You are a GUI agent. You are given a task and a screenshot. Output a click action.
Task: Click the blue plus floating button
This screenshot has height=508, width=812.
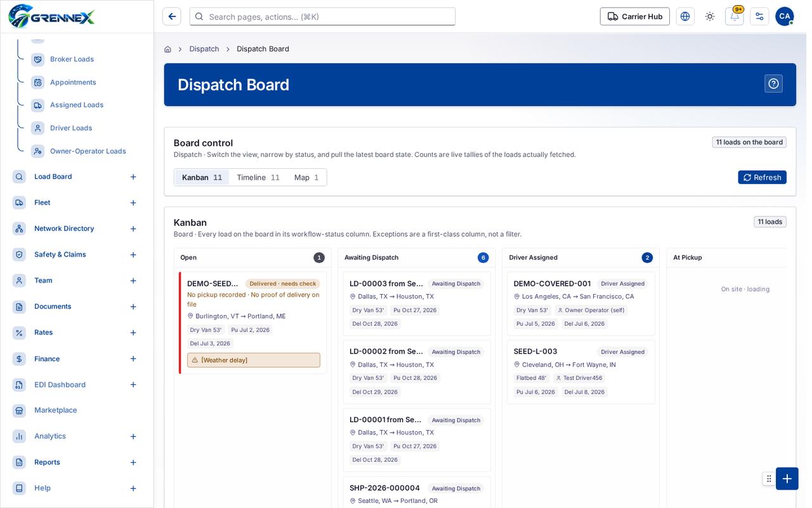click(787, 479)
